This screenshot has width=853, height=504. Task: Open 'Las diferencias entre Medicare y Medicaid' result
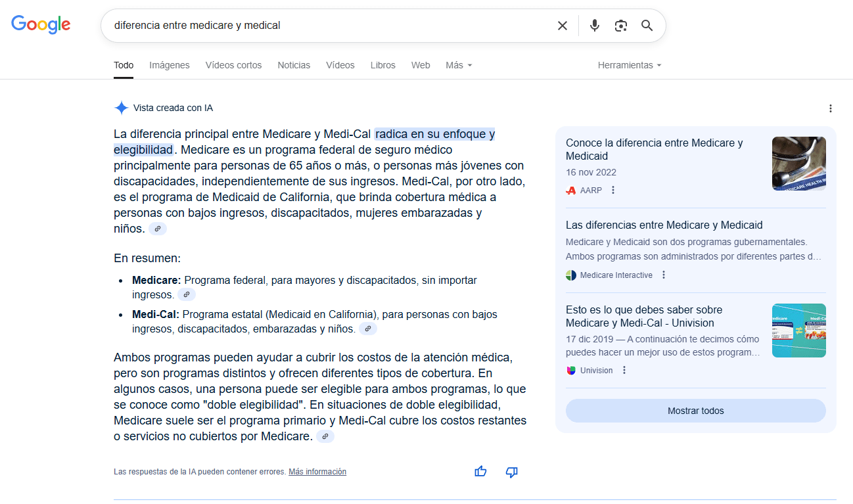[664, 225]
